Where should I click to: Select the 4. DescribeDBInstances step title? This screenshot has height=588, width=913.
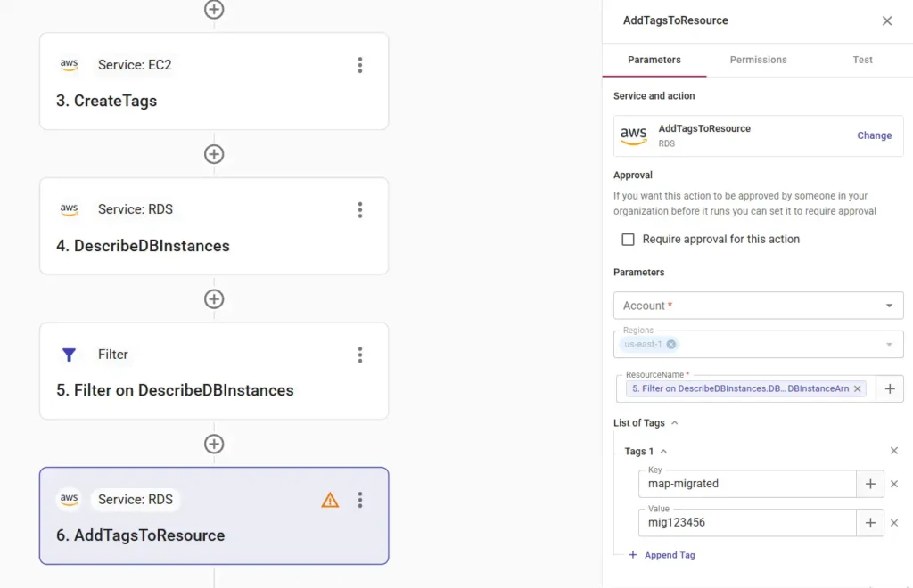click(x=143, y=245)
